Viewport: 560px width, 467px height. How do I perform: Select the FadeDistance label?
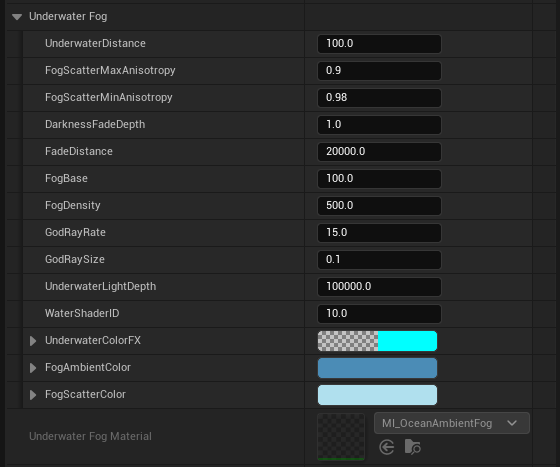click(x=79, y=151)
